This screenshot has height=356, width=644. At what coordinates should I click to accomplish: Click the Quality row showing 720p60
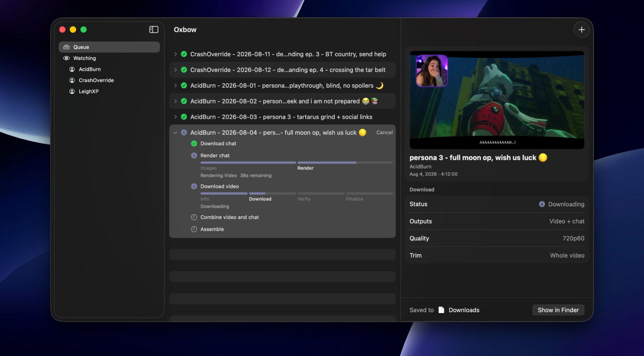(x=497, y=238)
